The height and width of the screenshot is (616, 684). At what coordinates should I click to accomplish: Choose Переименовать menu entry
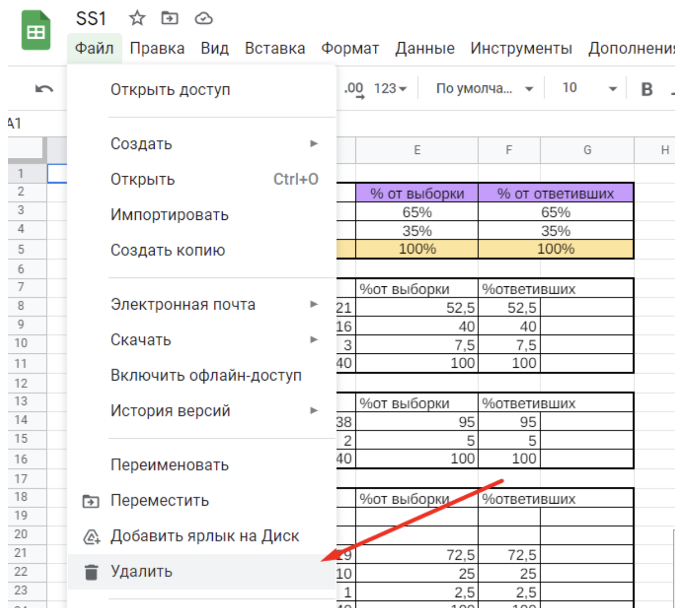(202, 465)
